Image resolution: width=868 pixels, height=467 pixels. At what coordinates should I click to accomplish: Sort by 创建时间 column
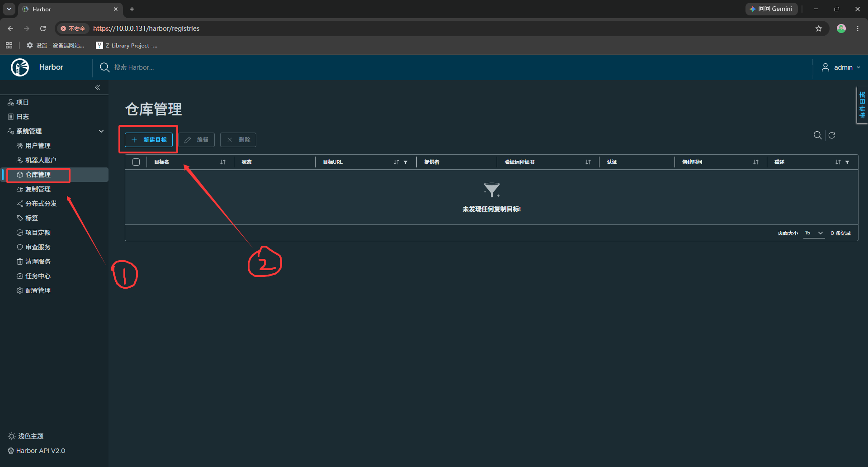coord(756,162)
